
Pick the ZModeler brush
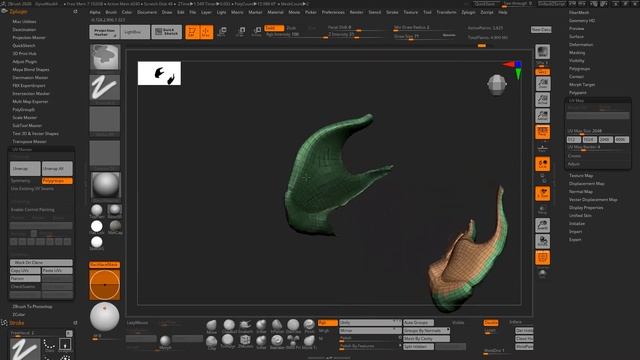245,342
